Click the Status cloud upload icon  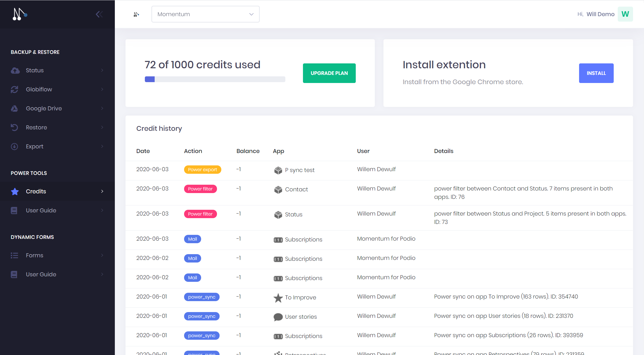pos(15,70)
